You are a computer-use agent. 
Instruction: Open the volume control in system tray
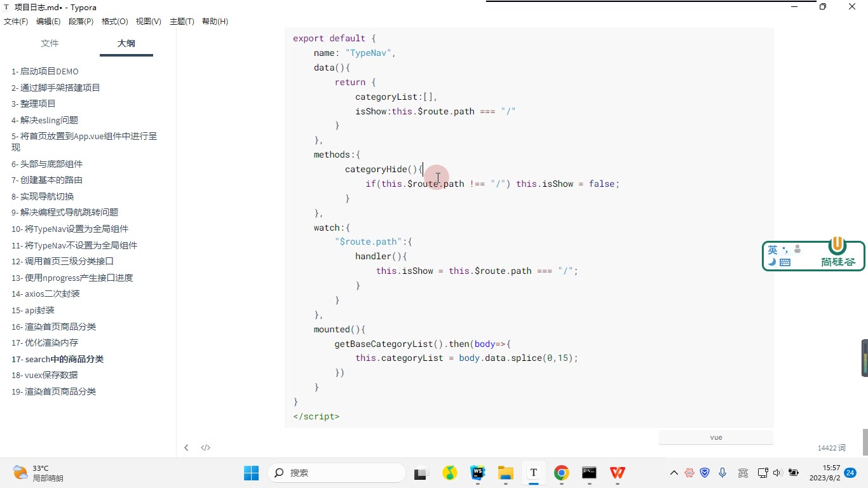[x=777, y=473]
